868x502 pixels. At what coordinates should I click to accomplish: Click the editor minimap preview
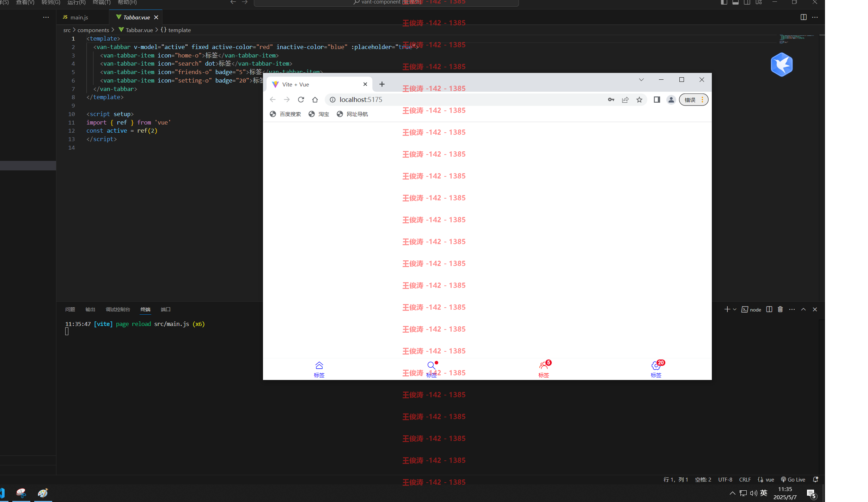pos(797,39)
